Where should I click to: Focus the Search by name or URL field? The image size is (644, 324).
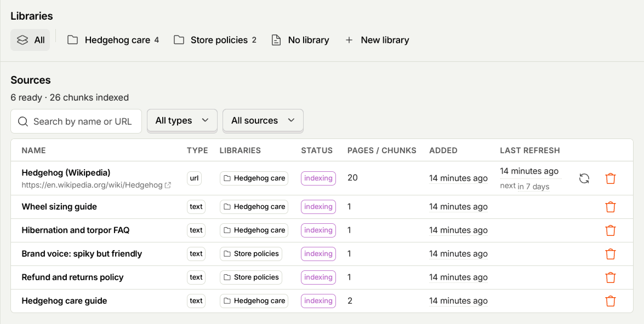[76, 121]
